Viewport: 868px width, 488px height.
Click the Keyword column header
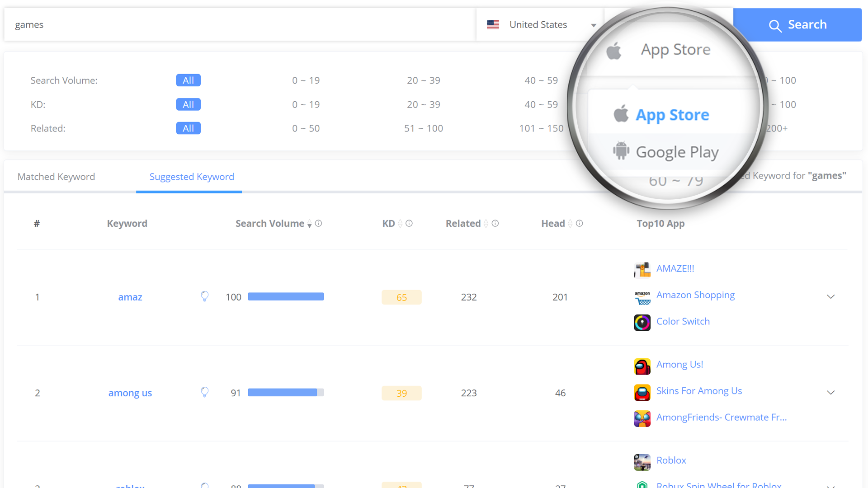point(127,224)
